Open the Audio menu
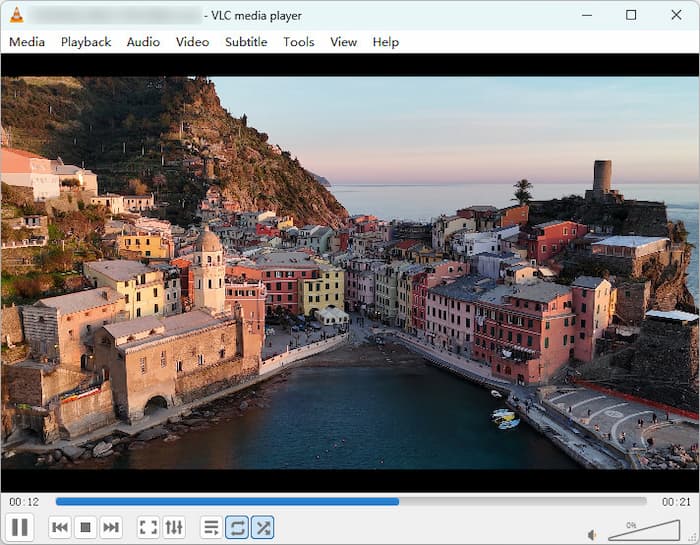Screen dimensions: 700x545 tap(143, 42)
